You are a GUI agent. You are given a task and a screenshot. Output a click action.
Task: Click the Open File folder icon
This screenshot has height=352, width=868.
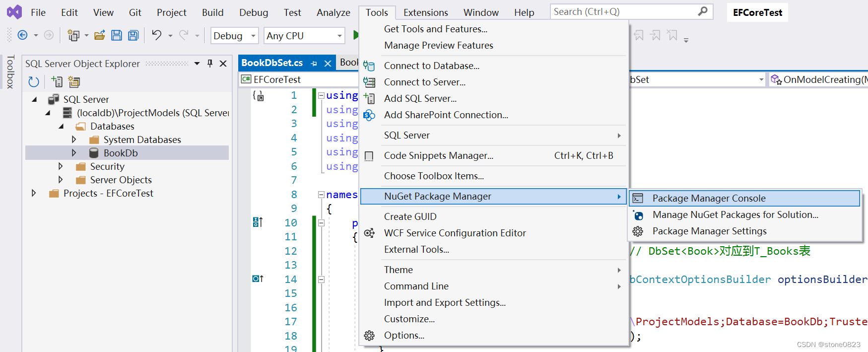coord(100,35)
